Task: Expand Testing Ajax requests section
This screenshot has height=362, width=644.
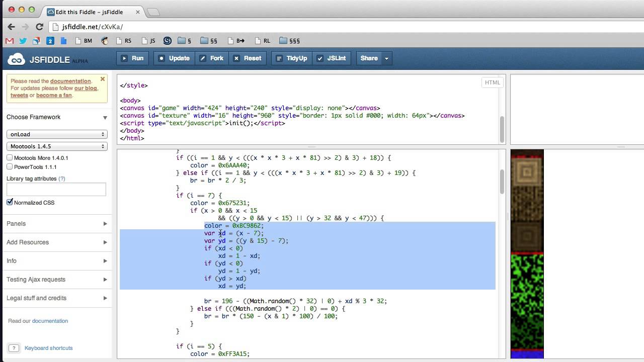Action: coord(56,280)
